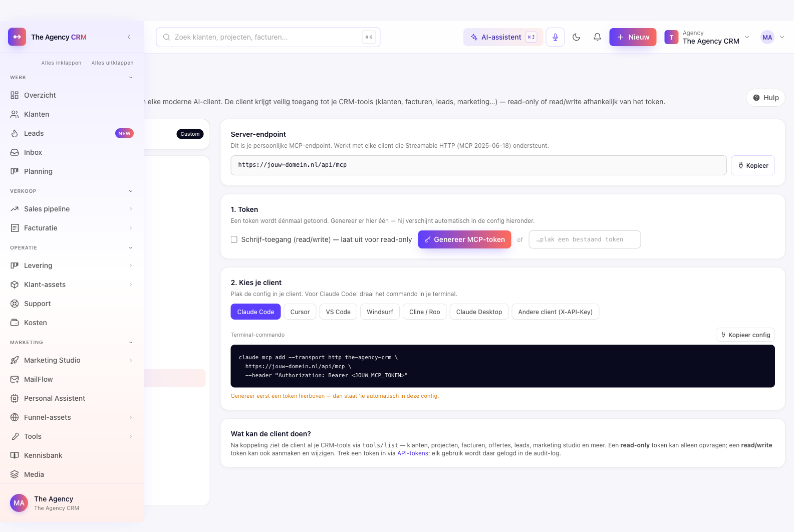
Task: Click the Nieuw button
Action: [633, 37]
